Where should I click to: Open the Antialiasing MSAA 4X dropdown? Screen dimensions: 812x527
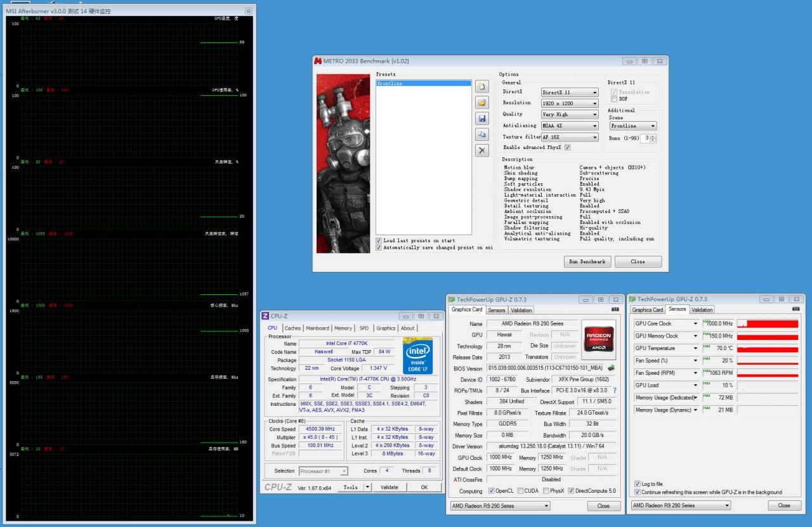point(570,126)
